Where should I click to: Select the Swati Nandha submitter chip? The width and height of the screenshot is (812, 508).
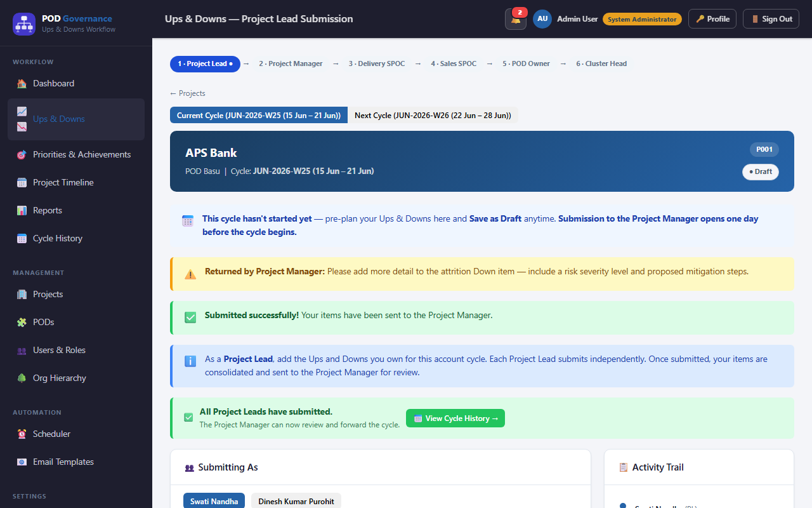click(x=214, y=501)
